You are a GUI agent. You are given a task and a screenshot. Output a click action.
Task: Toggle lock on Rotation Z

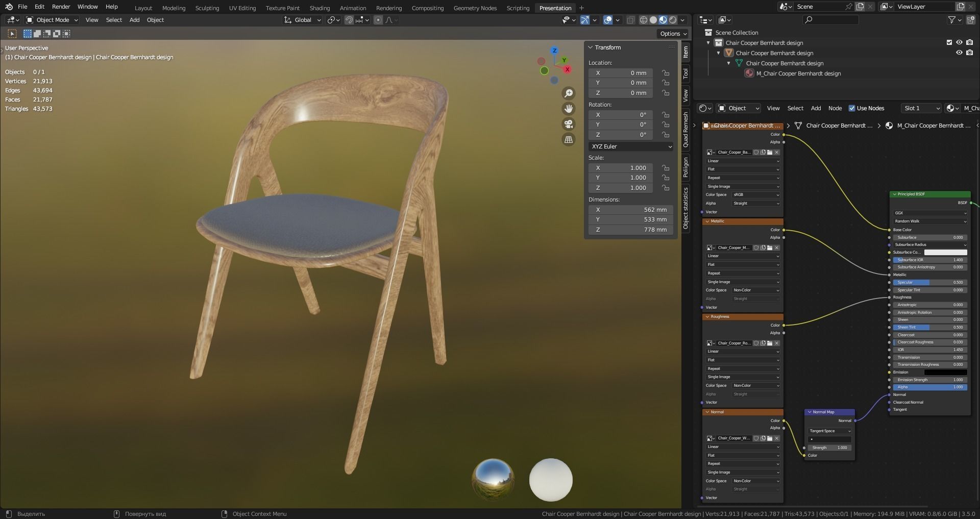click(666, 135)
